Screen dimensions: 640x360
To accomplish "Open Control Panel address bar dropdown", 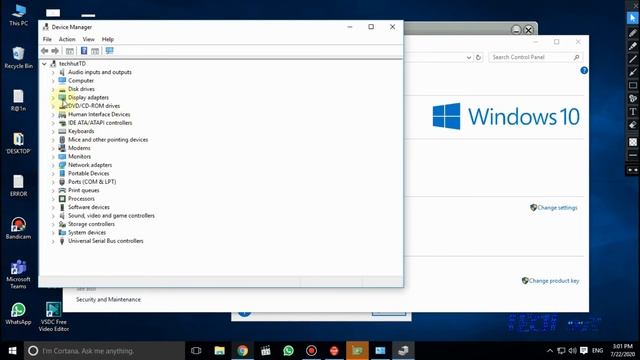I will (x=469, y=58).
